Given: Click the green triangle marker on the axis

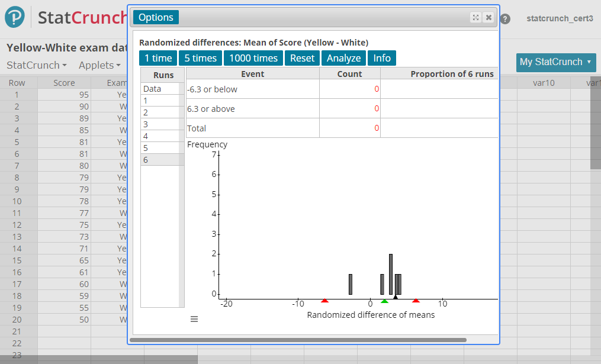Looking at the screenshot, I should 384,301.
